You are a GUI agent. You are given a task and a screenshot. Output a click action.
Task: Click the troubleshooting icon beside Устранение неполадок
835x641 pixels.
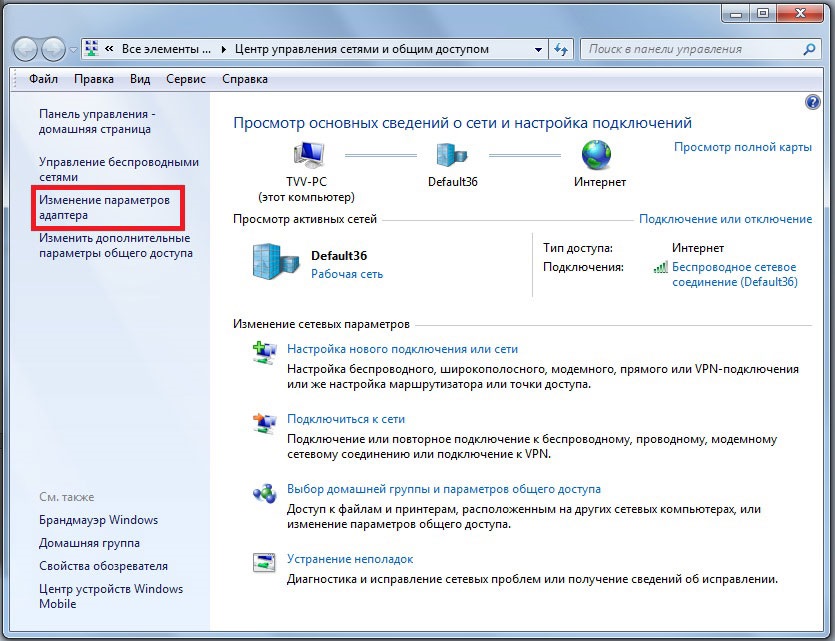click(x=265, y=563)
